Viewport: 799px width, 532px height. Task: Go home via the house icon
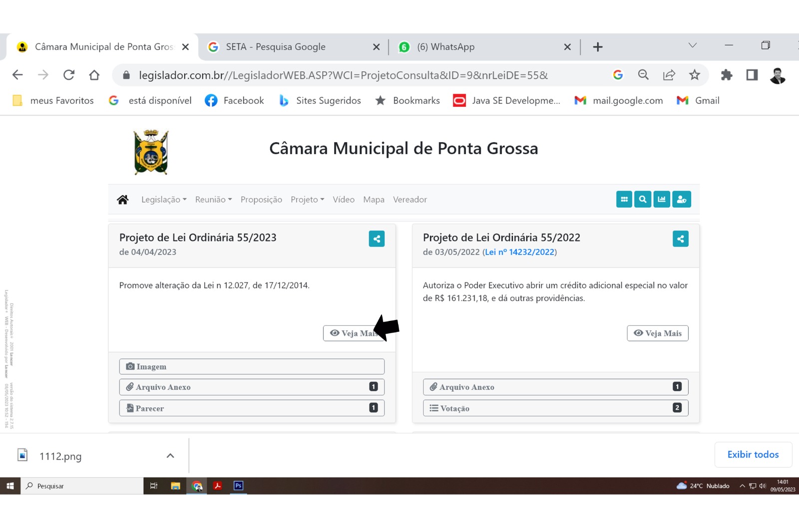[123, 199]
